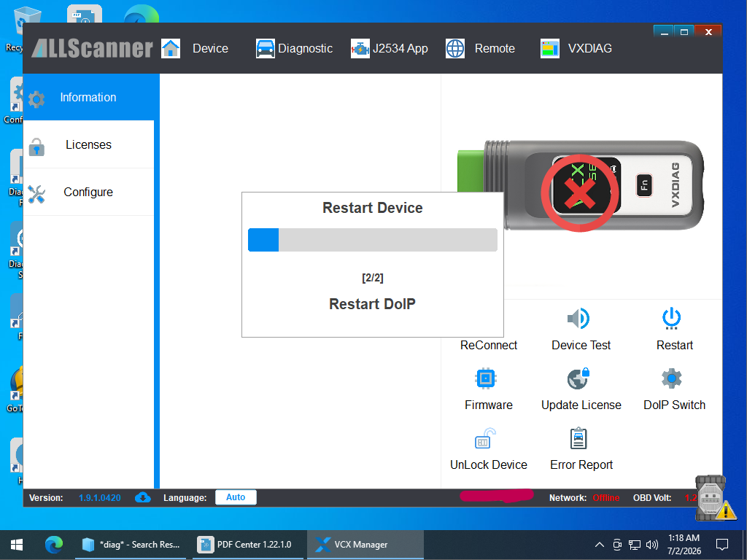Click the UnLock Device icon
Viewport: 747px width, 560px height.
coord(485,438)
